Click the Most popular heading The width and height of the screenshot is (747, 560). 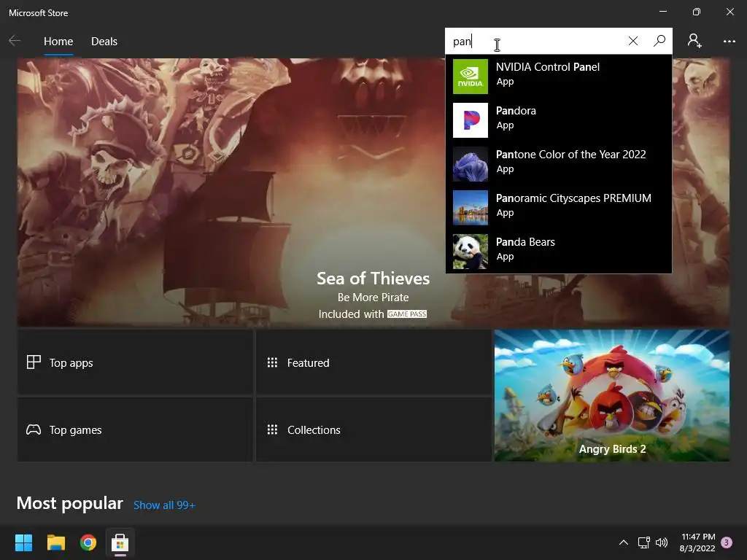point(70,503)
